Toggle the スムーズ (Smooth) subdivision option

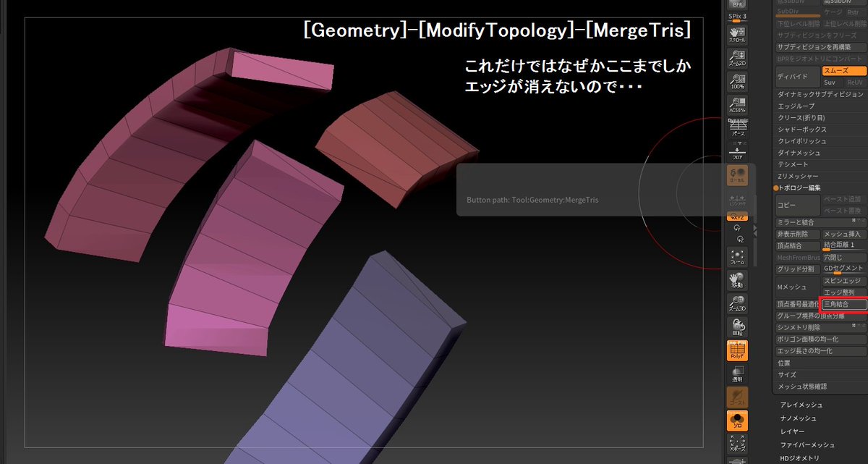click(x=844, y=71)
